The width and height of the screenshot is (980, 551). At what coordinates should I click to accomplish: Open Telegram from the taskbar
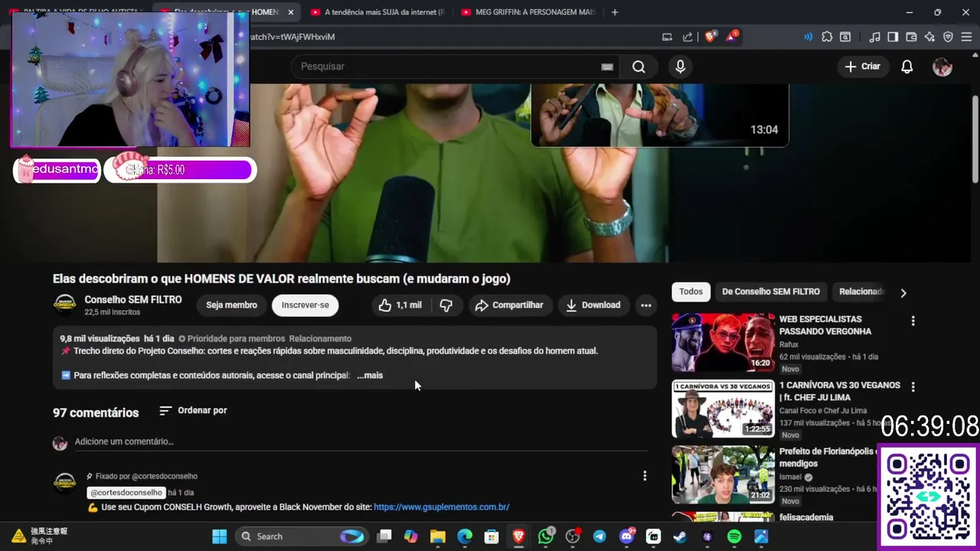click(x=599, y=536)
